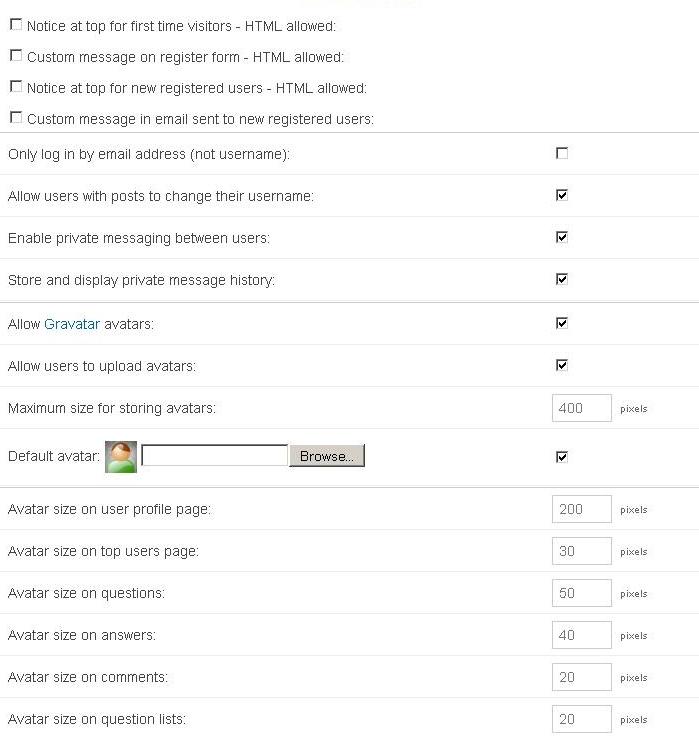Screen dimensions: 699x737
Task: Check custom message in email option
Action: point(15,118)
